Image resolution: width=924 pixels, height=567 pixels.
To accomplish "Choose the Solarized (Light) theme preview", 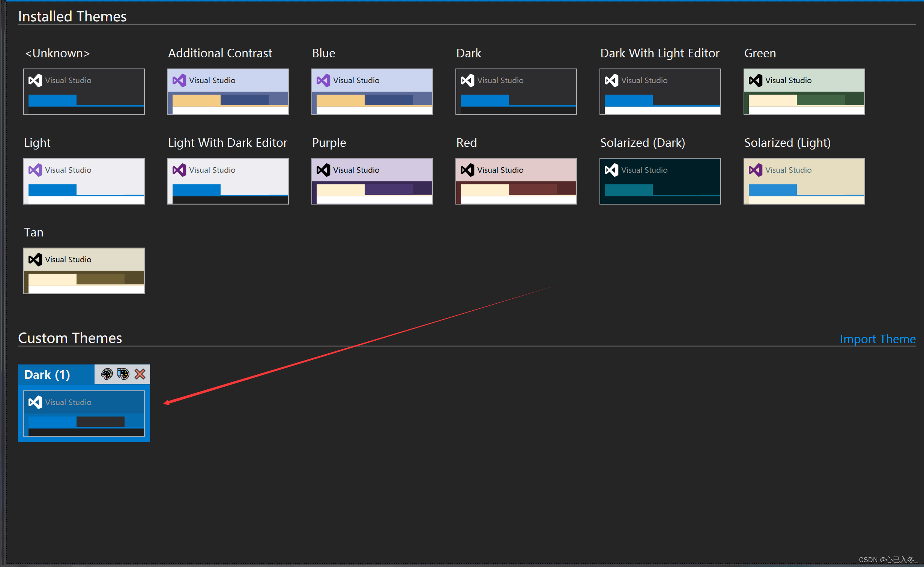I will pyautogui.click(x=804, y=181).
